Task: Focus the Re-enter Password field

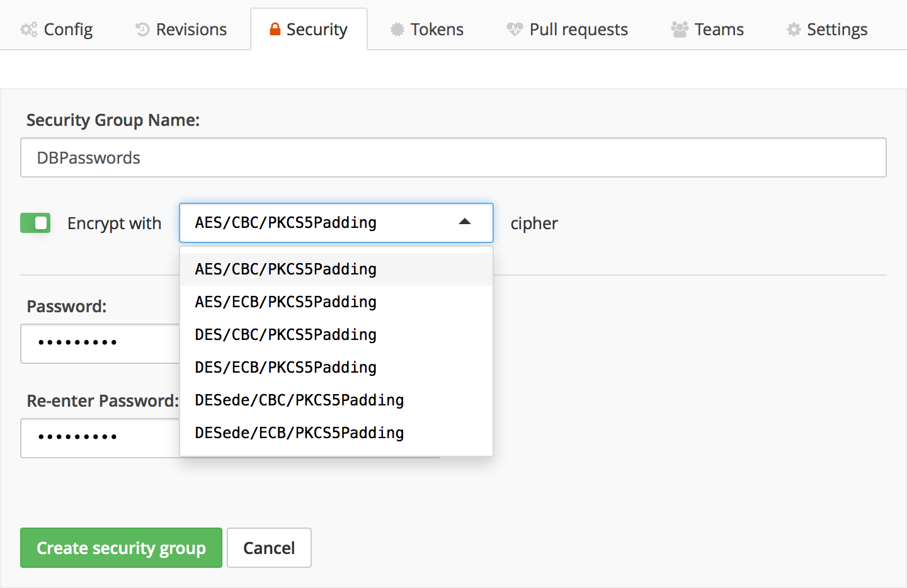Action: pyautogui.click(x=101, y=438)
